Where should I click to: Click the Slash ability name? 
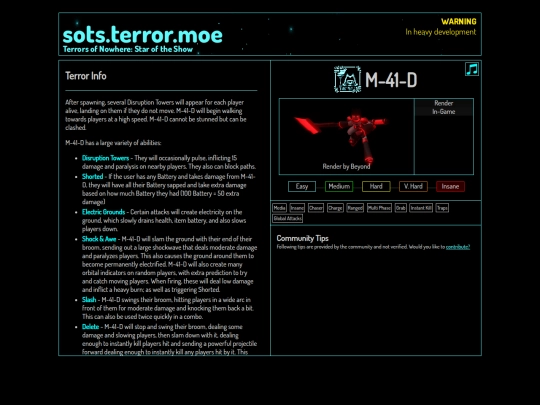coord(89,300)
